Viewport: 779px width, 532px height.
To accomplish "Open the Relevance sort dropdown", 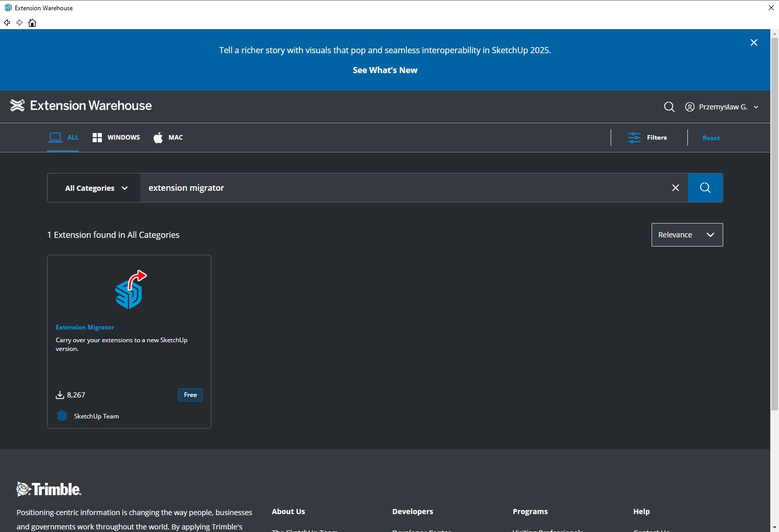I will point(687,235).
